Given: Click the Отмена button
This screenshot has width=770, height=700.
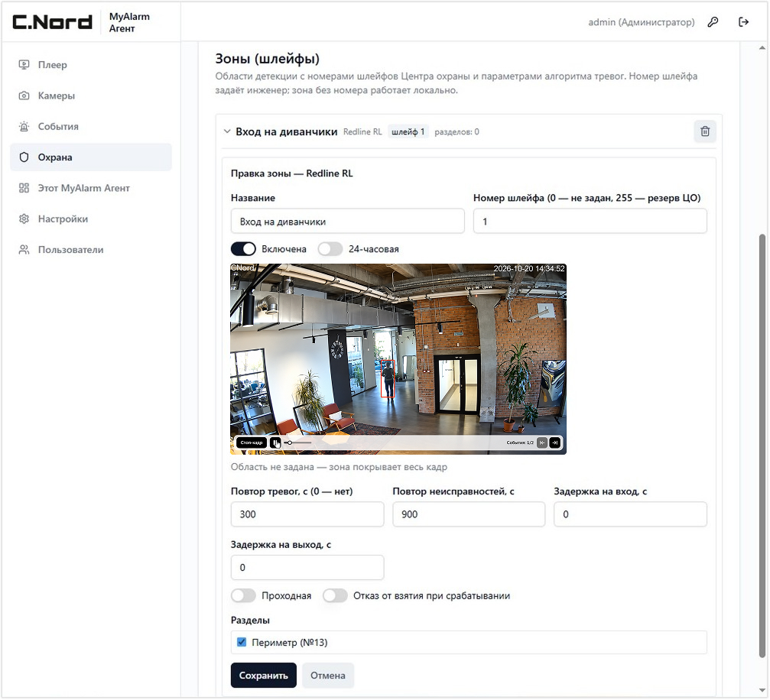Looking at the screenshot, I should pyautogui.click(x=327, y=676).
